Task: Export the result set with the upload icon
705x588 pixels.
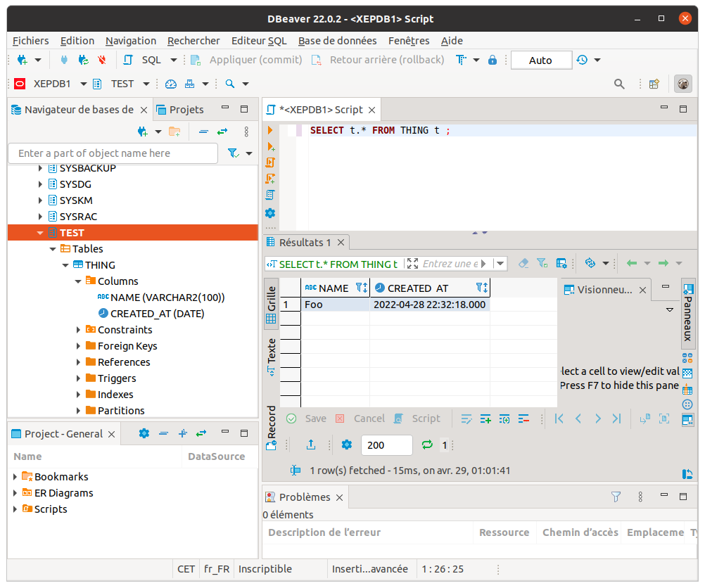Action: pyautogui.click(x=311, y=445)
